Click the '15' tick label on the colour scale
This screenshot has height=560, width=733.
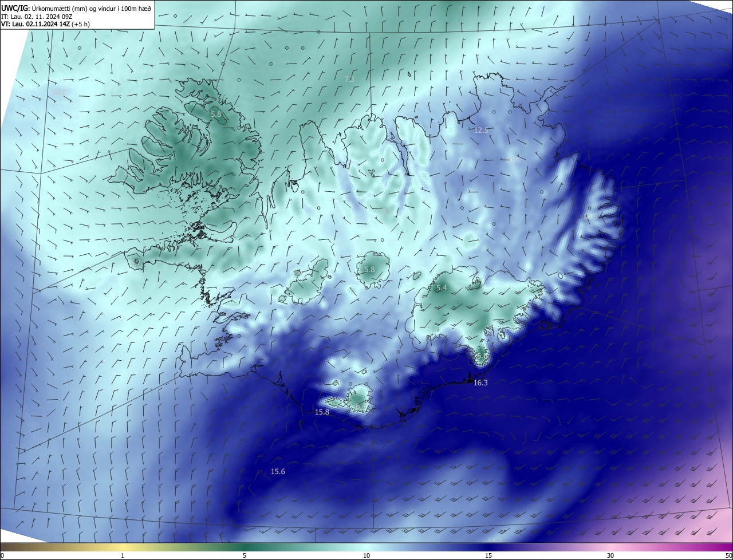click(x=488, y=556)
